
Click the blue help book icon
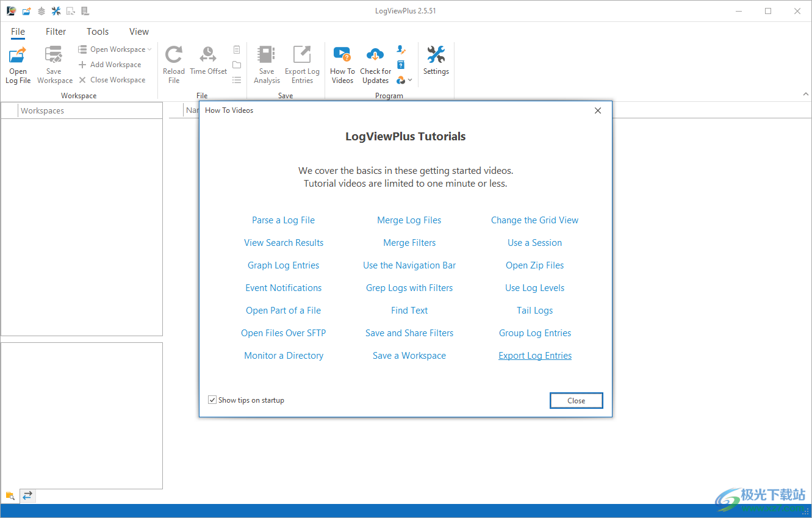click(x=401, y=65)
